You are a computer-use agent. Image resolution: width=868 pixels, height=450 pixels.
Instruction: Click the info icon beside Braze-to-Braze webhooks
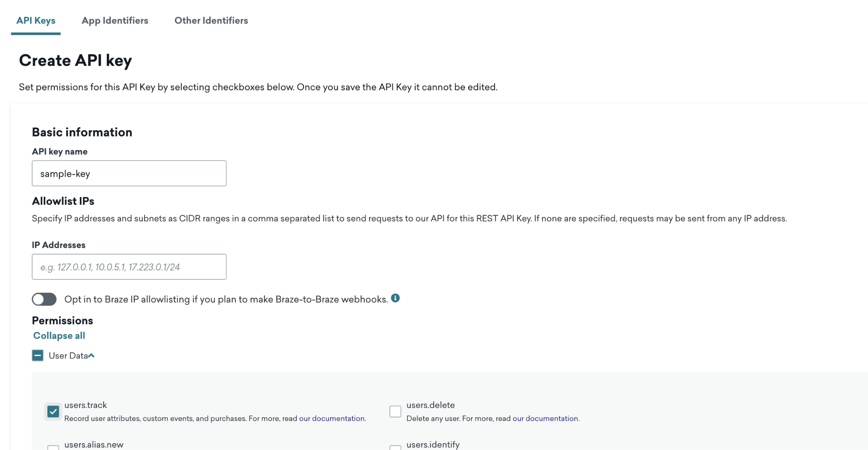[395, 298]
